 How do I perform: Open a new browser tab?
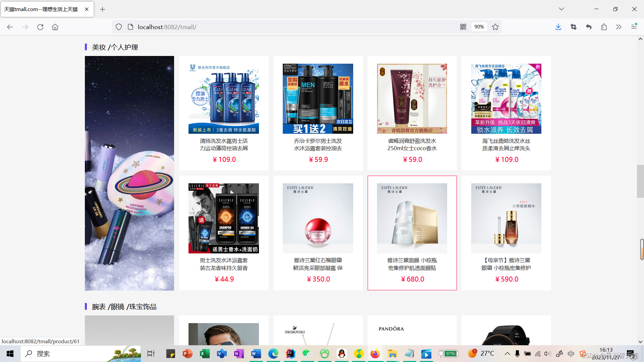(103, 9)
